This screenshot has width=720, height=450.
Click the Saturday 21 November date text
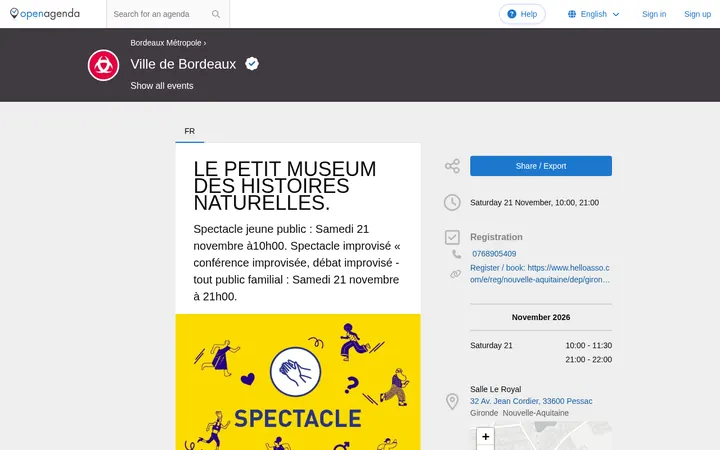[x=534, y=202]
